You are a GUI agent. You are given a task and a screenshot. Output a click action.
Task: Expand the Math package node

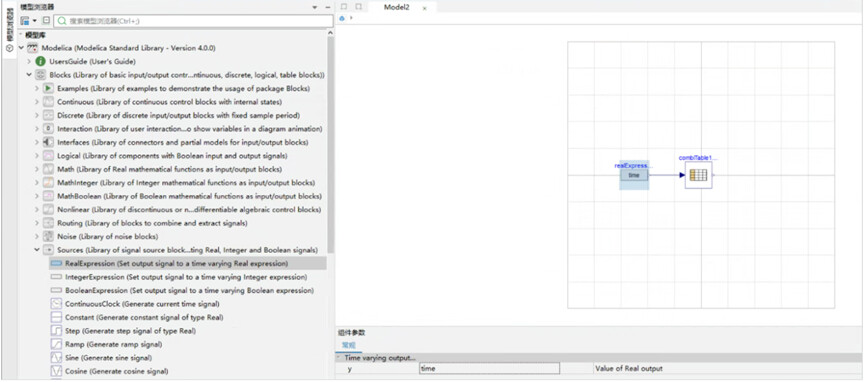click(37, 169)
